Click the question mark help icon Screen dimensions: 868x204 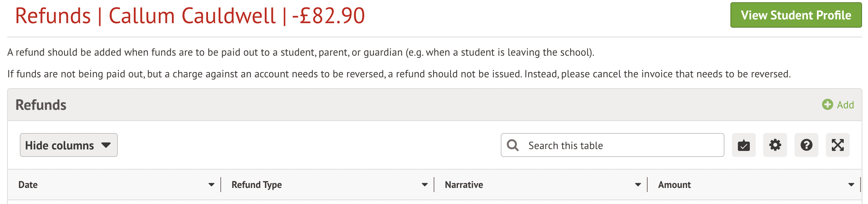[x=806, y=145]
